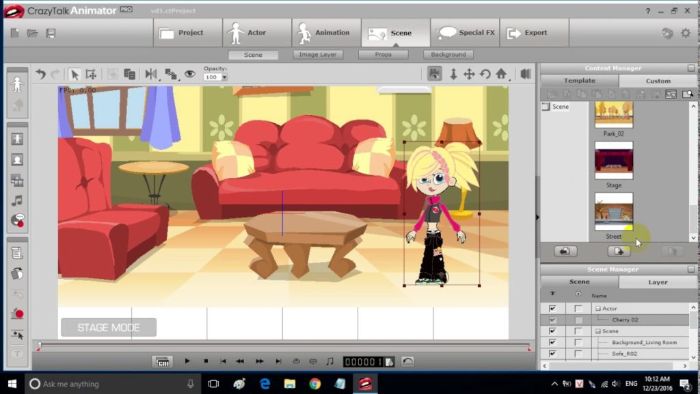Viewport: 700px width, 394px height.
Task: Open the Actor main tab
Action: [x=257, y=33]
